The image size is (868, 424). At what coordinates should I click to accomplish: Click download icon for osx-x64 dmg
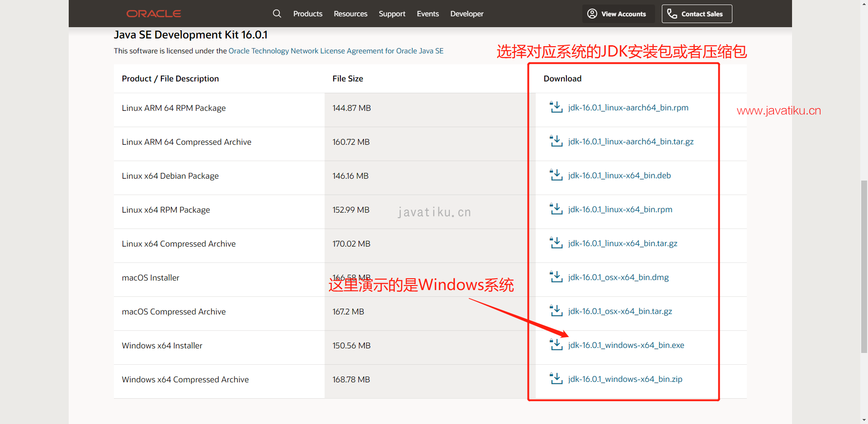556,277
